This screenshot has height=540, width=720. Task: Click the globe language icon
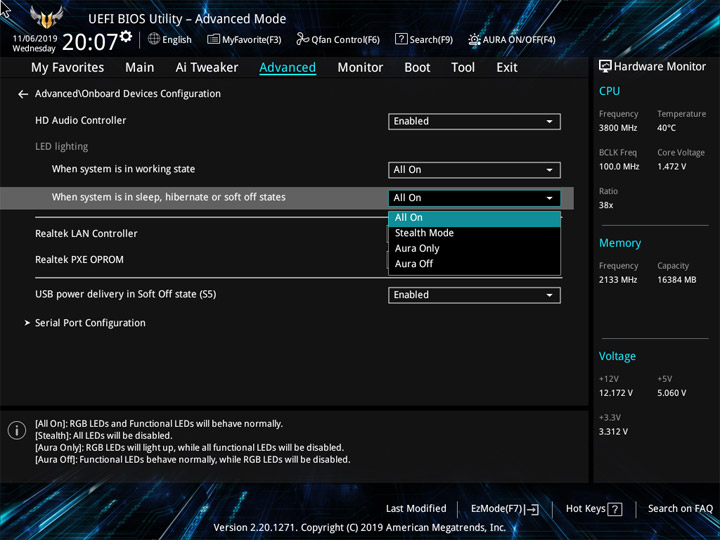(x=154, y=39)
